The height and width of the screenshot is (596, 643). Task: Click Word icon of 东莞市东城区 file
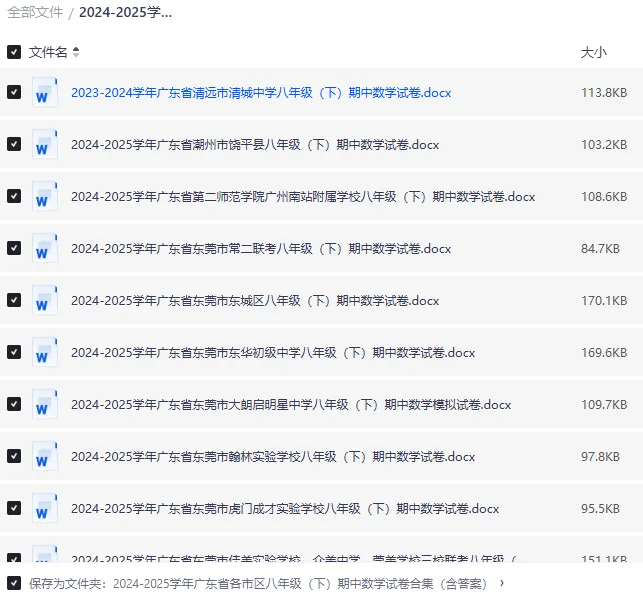click(x=45, y=300)
